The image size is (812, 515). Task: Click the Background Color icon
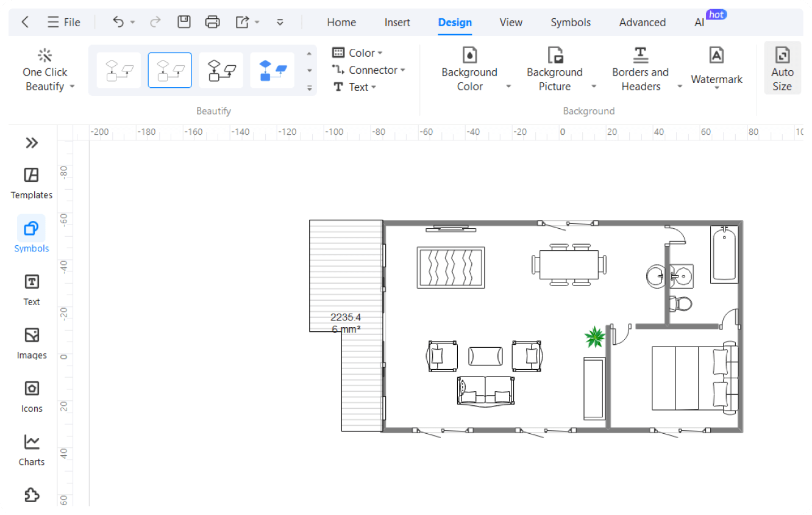click(x=469, y=55)
